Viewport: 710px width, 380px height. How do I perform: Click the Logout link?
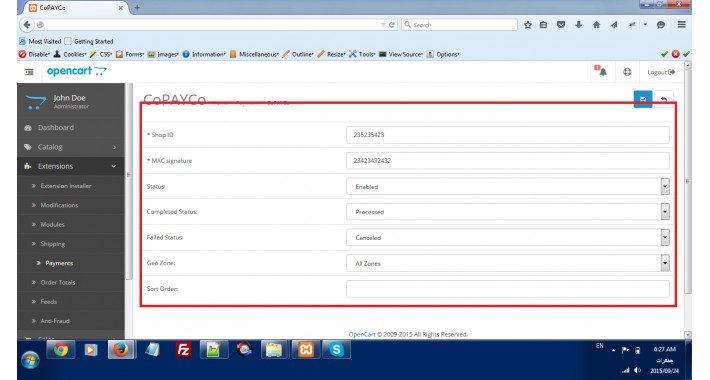661,72
